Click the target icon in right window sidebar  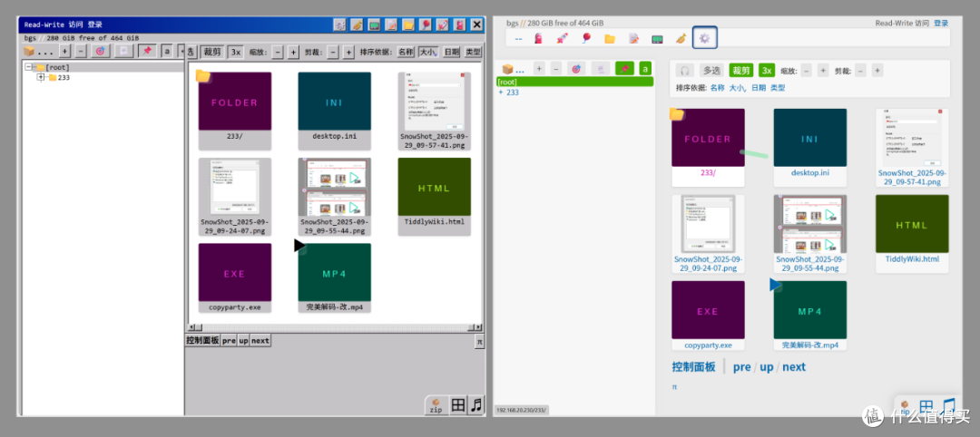coord(576,69)
